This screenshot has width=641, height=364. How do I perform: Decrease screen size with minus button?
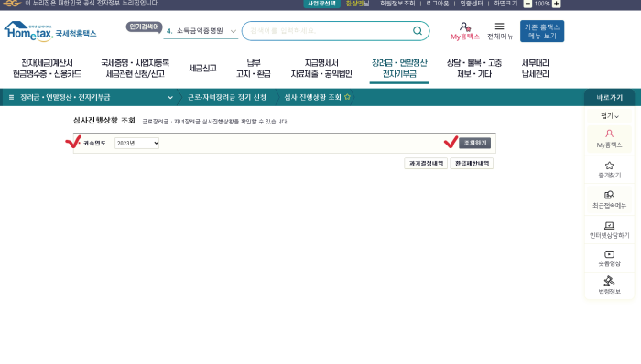point(527,4)
